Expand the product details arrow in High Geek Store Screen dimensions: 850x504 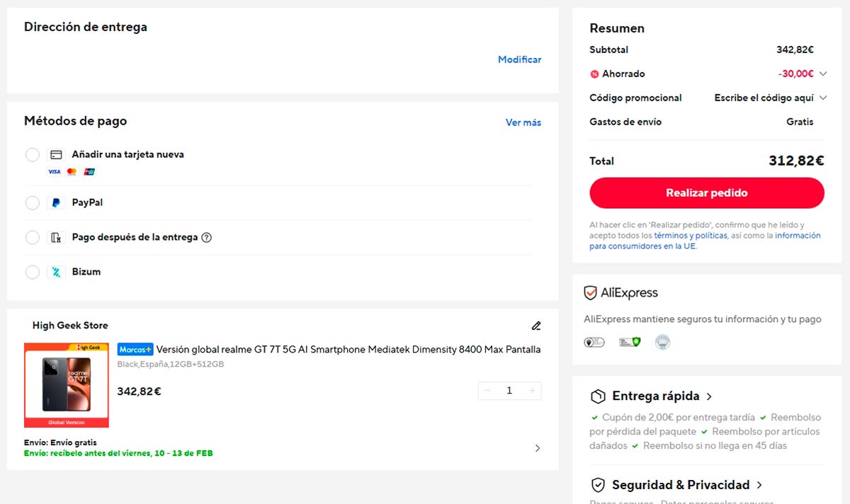(x=537, y=448)
